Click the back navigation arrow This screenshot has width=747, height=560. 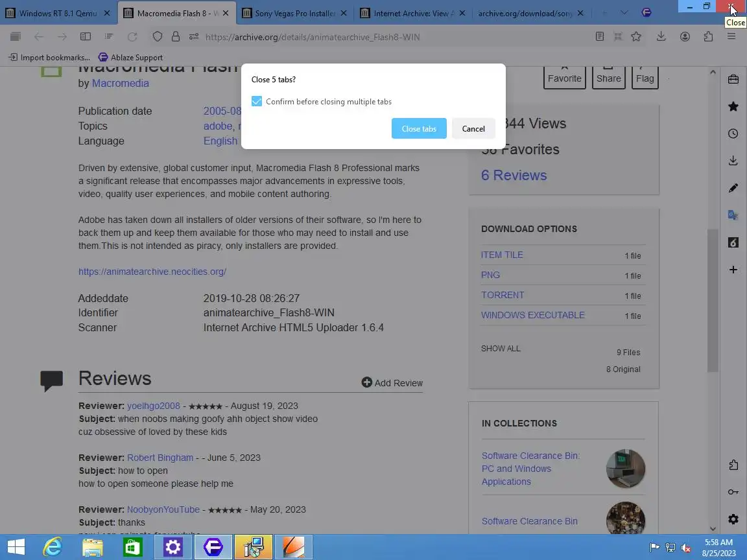(x=39, y=37)
